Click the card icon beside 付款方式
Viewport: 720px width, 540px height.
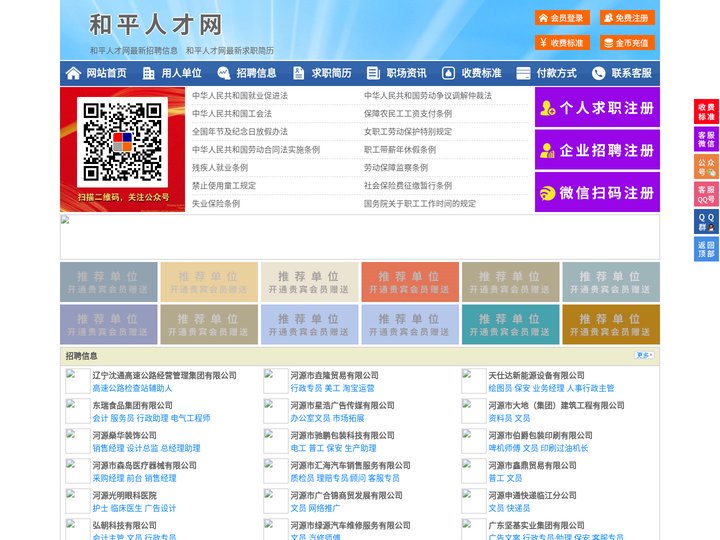(x=523, y=73)
